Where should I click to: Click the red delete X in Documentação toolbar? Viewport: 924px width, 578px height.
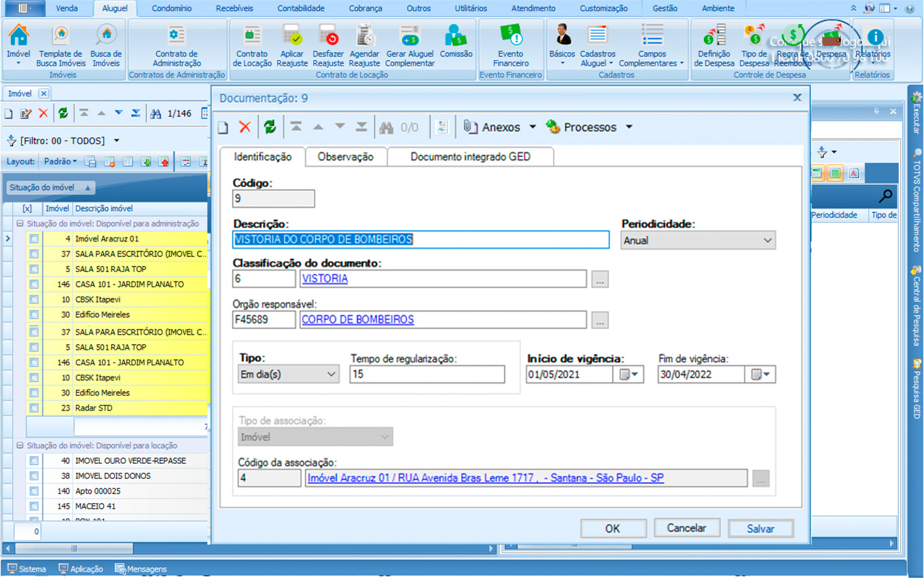pyautogui.click(x=245, y=127)
